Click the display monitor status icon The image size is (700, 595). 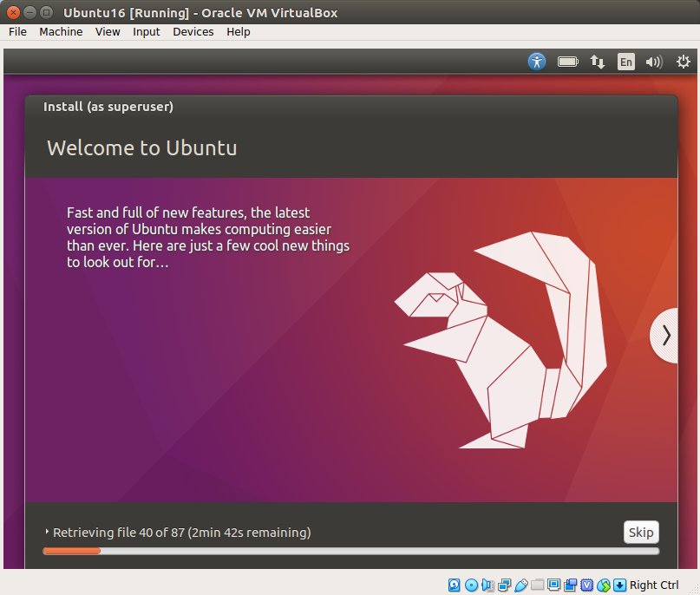pos(554,585)
